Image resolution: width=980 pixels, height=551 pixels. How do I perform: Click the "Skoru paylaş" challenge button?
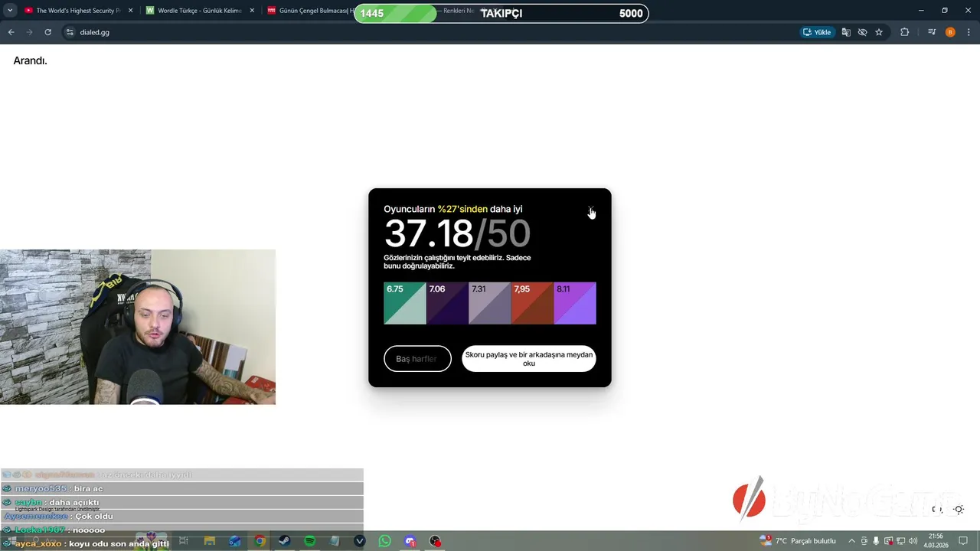[x=529, y=359]
